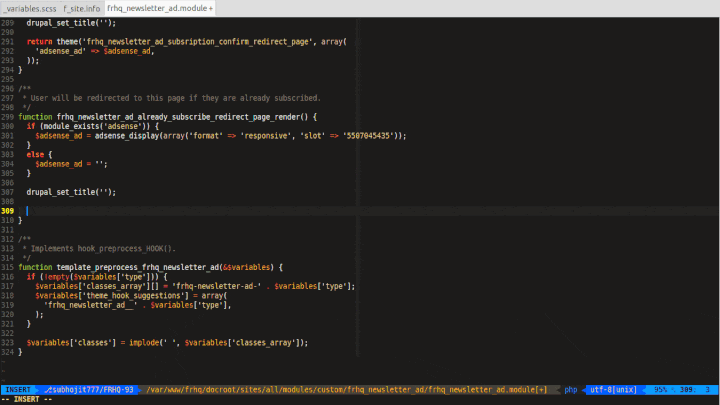Click the 'Implements hook preprocess_HOOK' comment
This screenshot has width=720, height=405.
tap(100, 248)
